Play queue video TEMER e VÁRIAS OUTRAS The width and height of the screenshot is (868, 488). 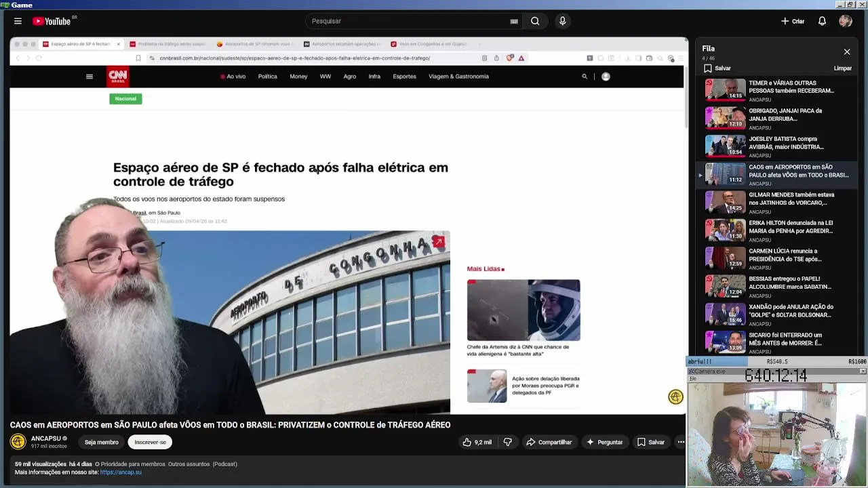(x=776, y=90)
